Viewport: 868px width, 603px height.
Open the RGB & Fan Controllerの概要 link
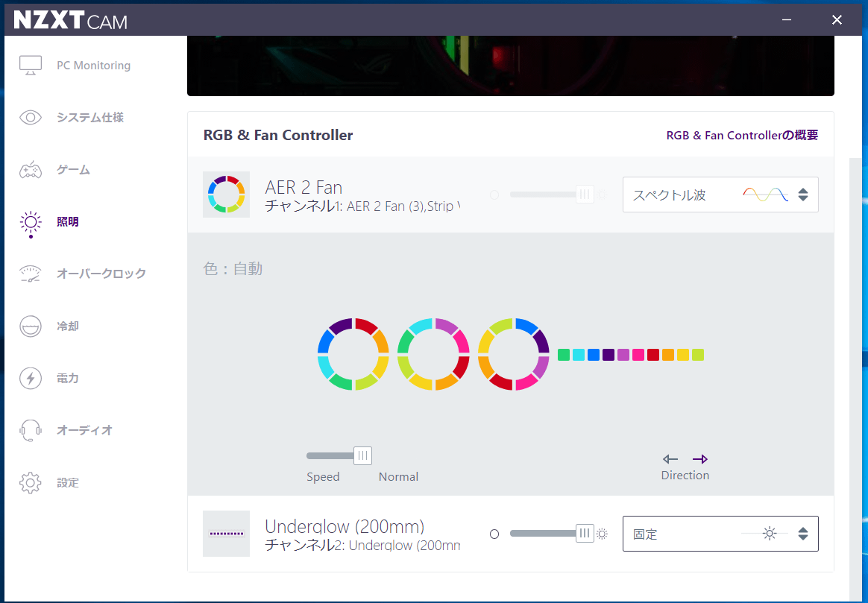[x=742, y=136]
